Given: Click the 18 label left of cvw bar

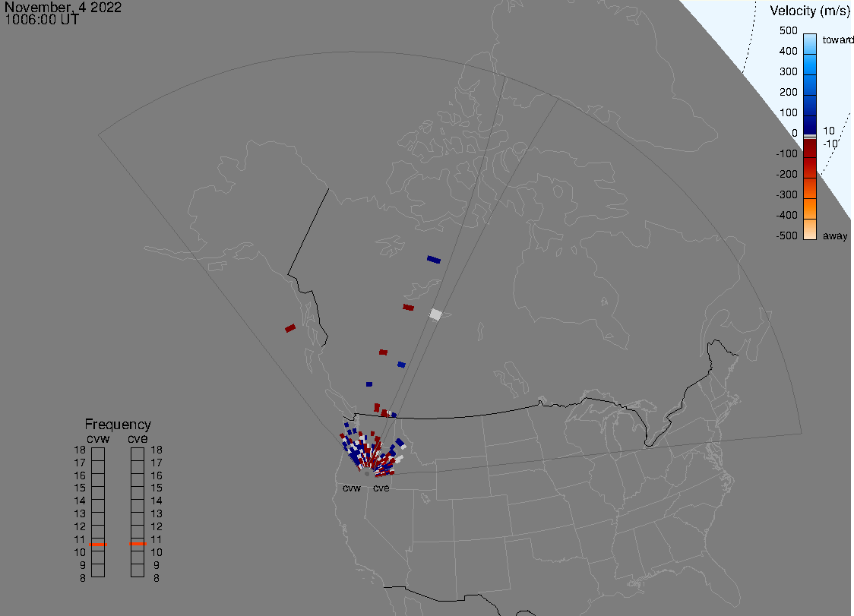Looking at the screenshot, I should tap(80, 450).
